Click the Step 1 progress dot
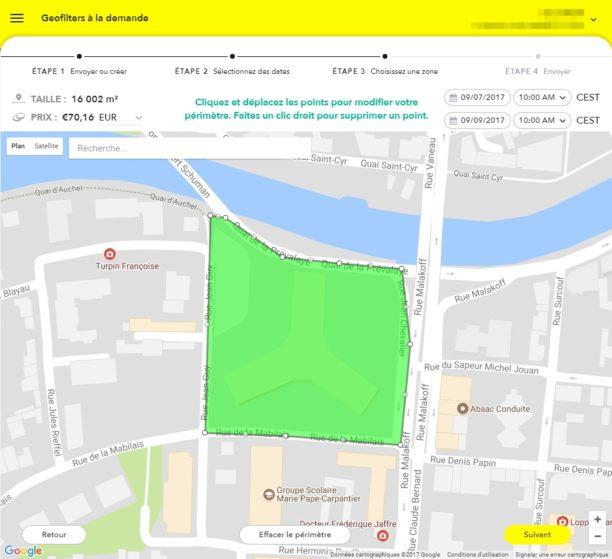612x559 pixels. (79, 56)
